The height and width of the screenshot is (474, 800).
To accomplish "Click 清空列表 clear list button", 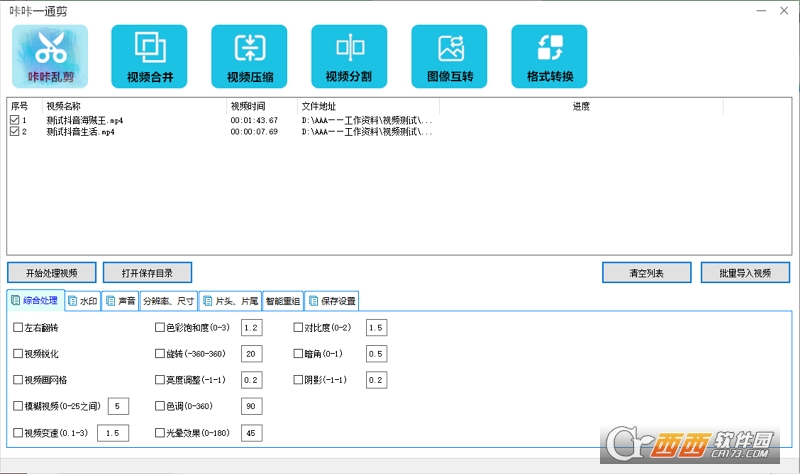I will coord(646,273).
